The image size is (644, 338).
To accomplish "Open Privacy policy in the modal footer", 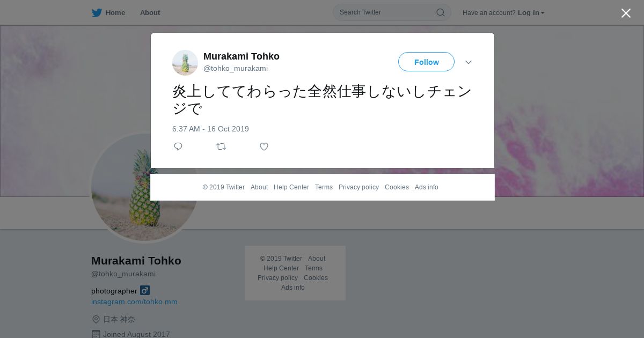I will (358, 187).
